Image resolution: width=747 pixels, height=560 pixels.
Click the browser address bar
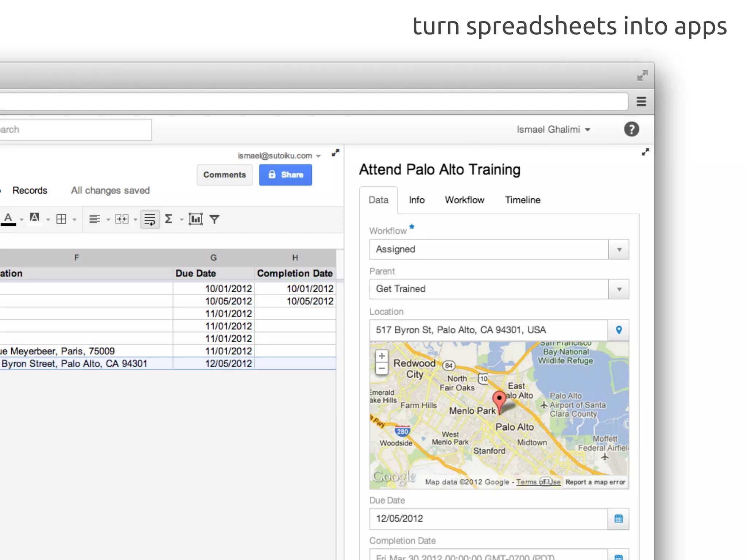(314, 101)
